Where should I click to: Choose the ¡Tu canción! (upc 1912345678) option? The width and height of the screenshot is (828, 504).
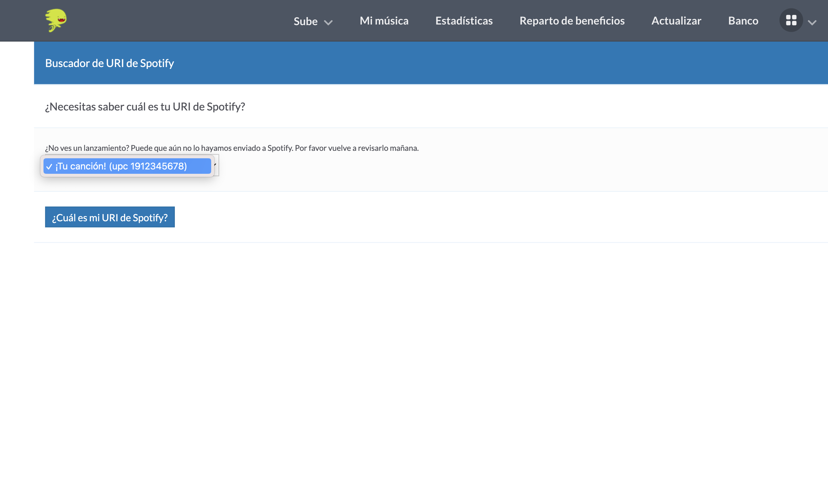pos(127,166)
